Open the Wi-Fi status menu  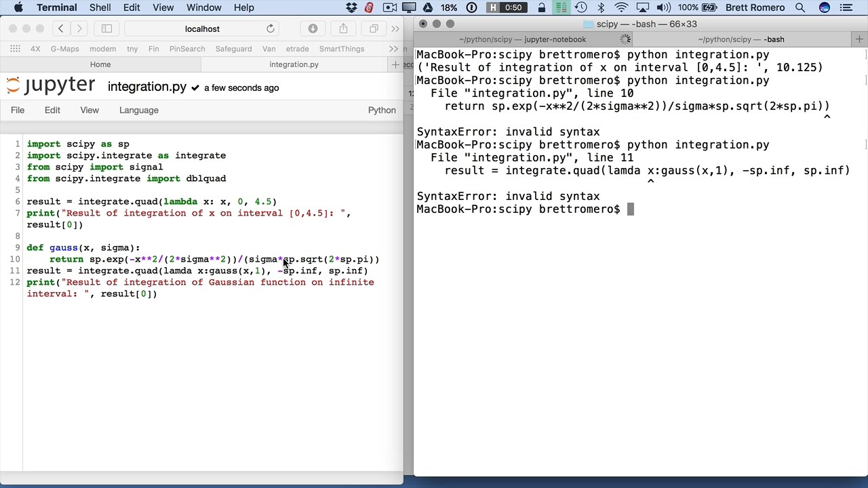[x=621, y=7]
